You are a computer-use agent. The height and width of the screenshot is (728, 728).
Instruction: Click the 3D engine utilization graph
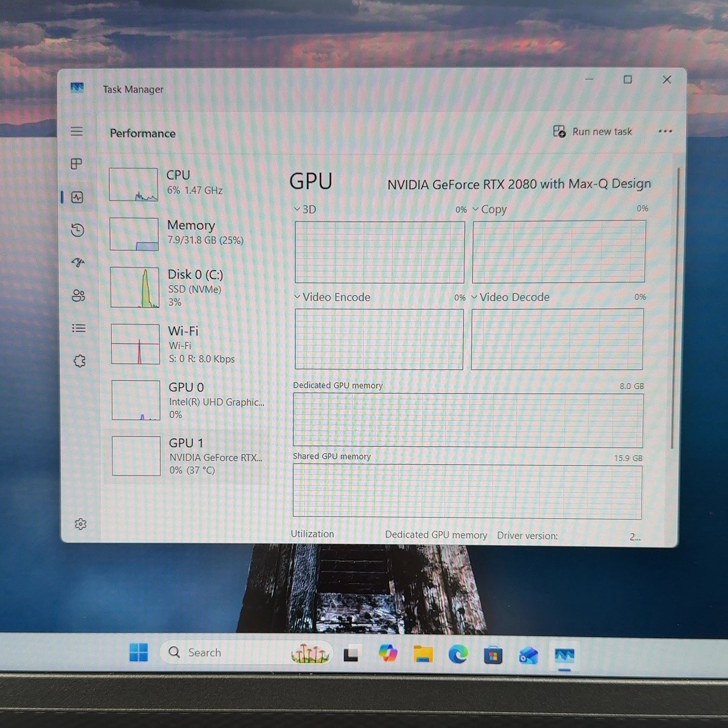click(x=379, y=252)
